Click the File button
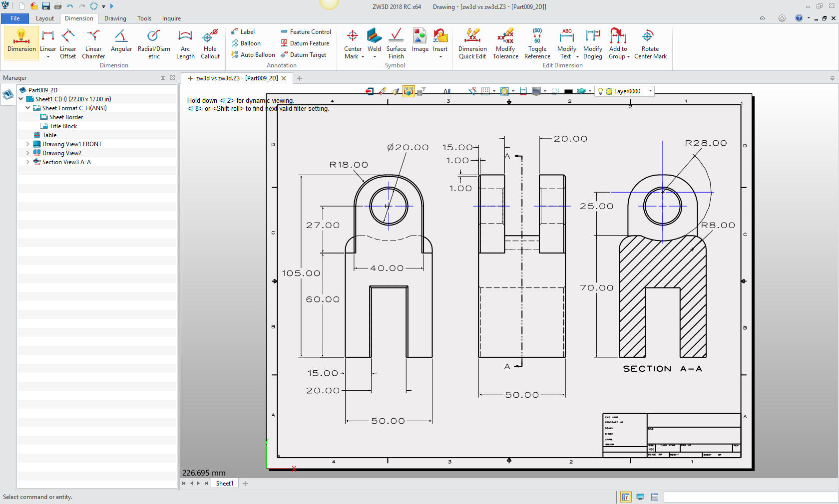839x504 pixels. 15,18
